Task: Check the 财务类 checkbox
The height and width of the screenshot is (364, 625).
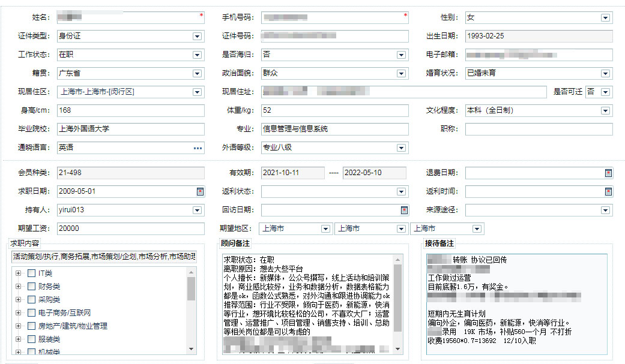Action: pos(32,286)
